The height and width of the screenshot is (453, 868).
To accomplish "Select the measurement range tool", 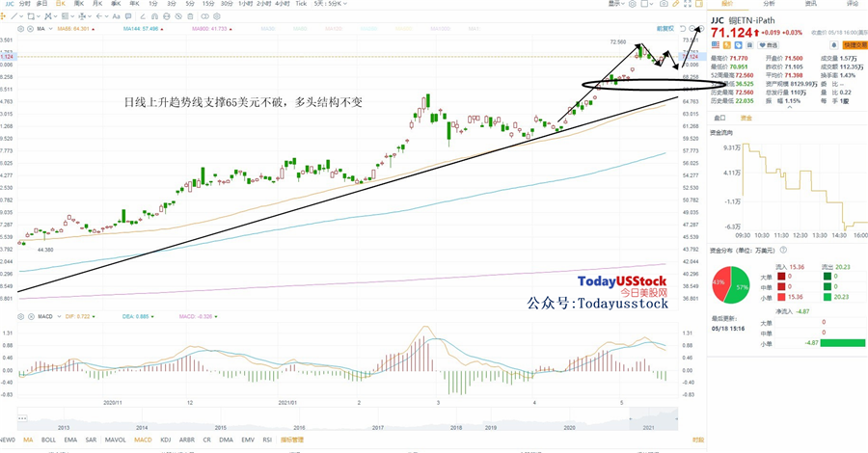I will 82,16.
